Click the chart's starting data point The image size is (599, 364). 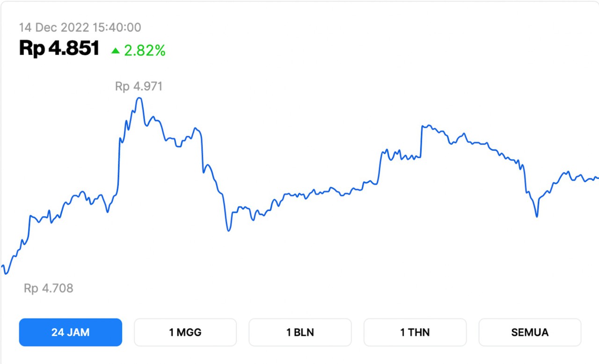point(2,267)
